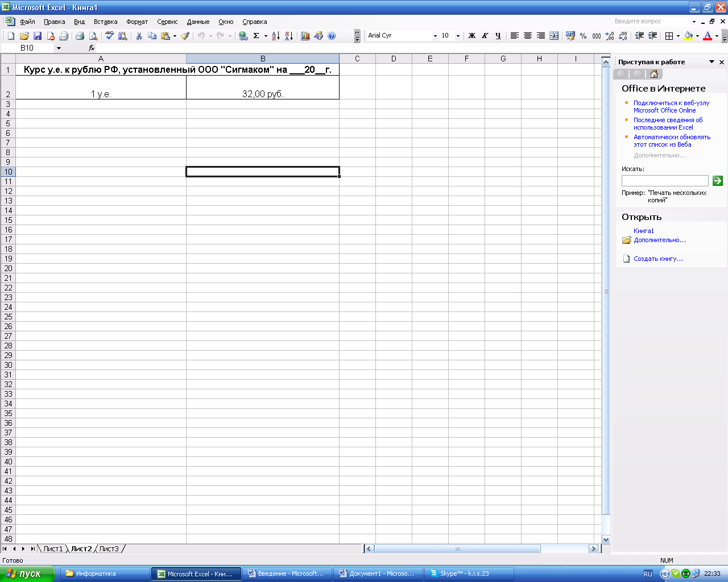The height and width of the screenshot is (582, 728).
Task: Save the workbook with the floppy icon
Action: [38, 36]
